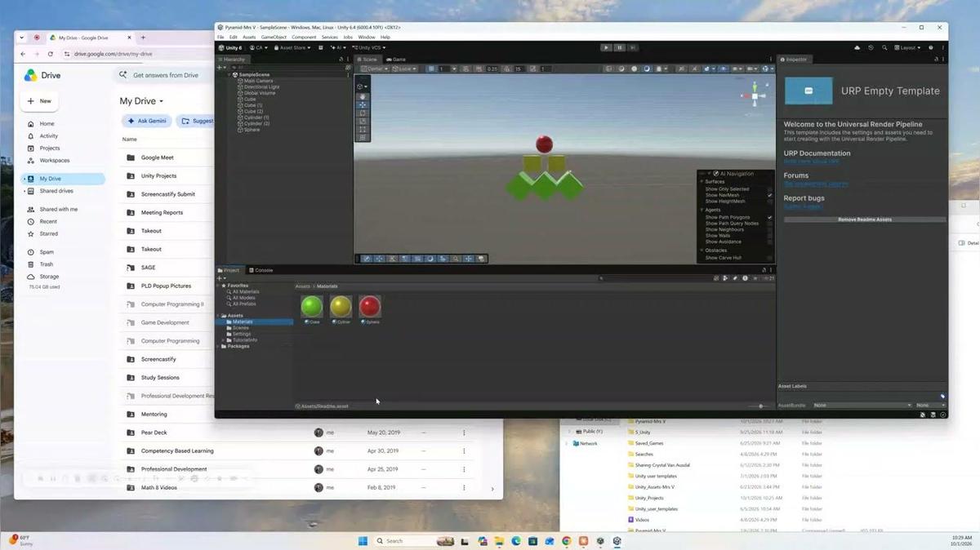The height and width of the screenshot is (550, 980).
Task: Toggle Show Avoidance checkbox
Action: pos(769,242)
